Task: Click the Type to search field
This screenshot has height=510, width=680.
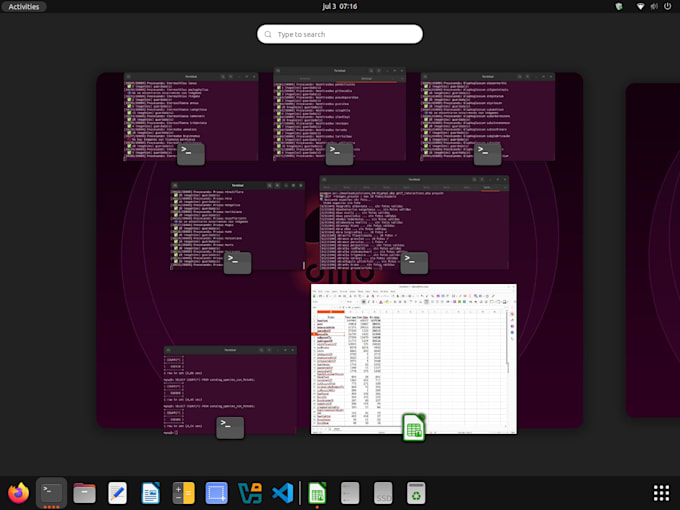Action: (x=340, y=34)
